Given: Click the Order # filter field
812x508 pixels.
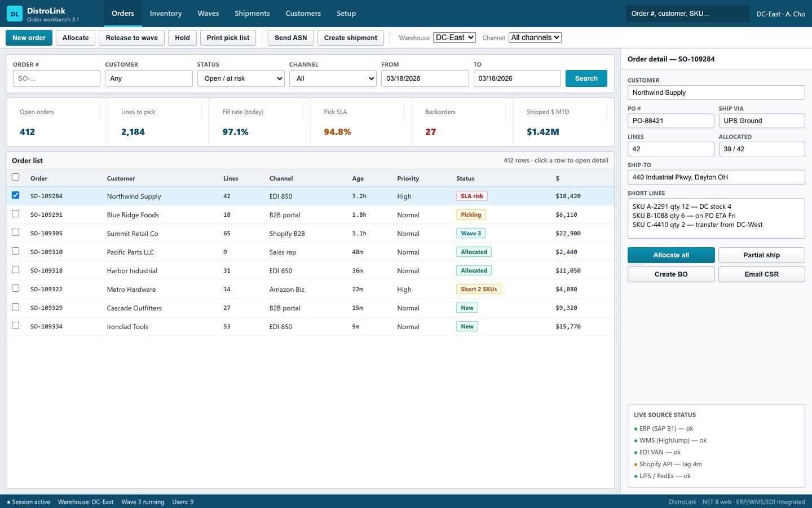Looking at the screenshot, I should coord(56,78).
